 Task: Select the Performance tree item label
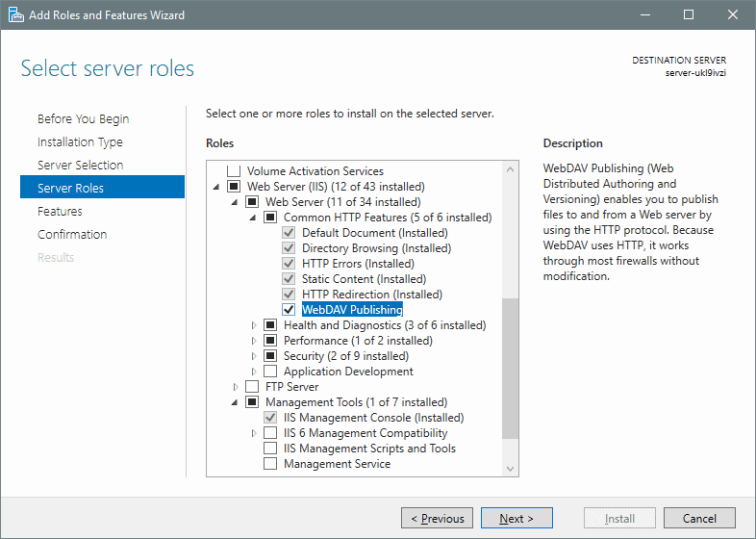click(x=315, y=341)
